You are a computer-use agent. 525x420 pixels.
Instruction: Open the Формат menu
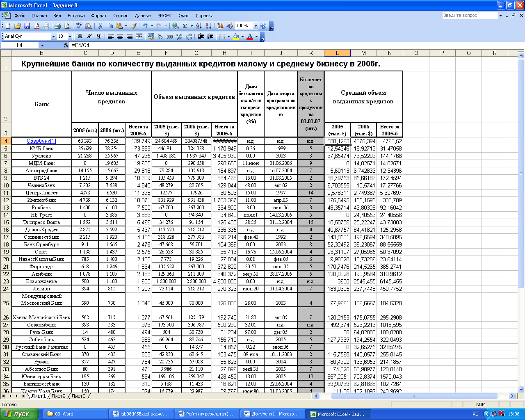click(99, 16)
